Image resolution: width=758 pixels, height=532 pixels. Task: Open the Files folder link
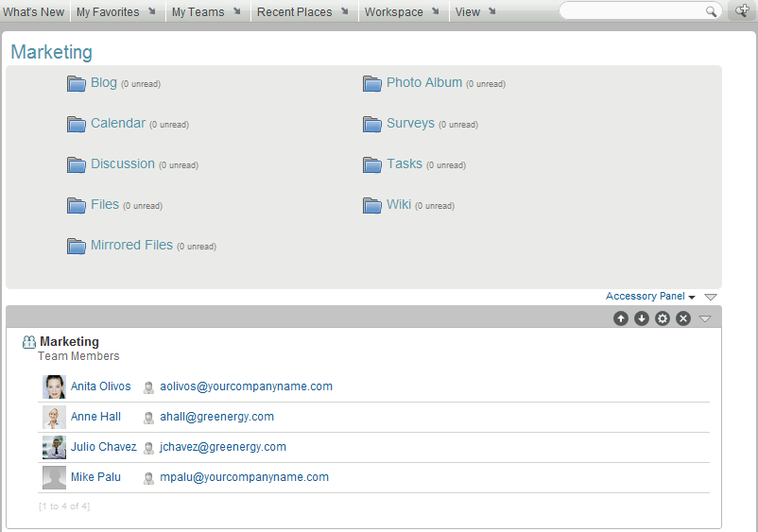(105, 204)
